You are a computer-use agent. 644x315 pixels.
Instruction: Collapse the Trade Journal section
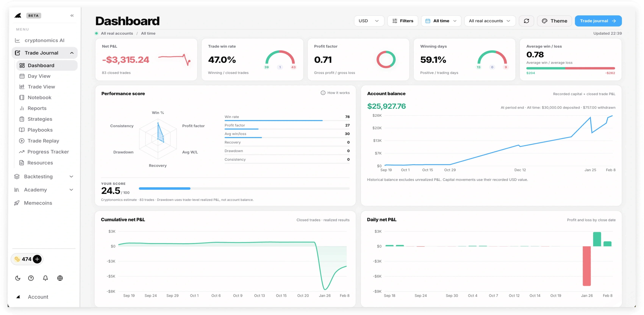72,53
